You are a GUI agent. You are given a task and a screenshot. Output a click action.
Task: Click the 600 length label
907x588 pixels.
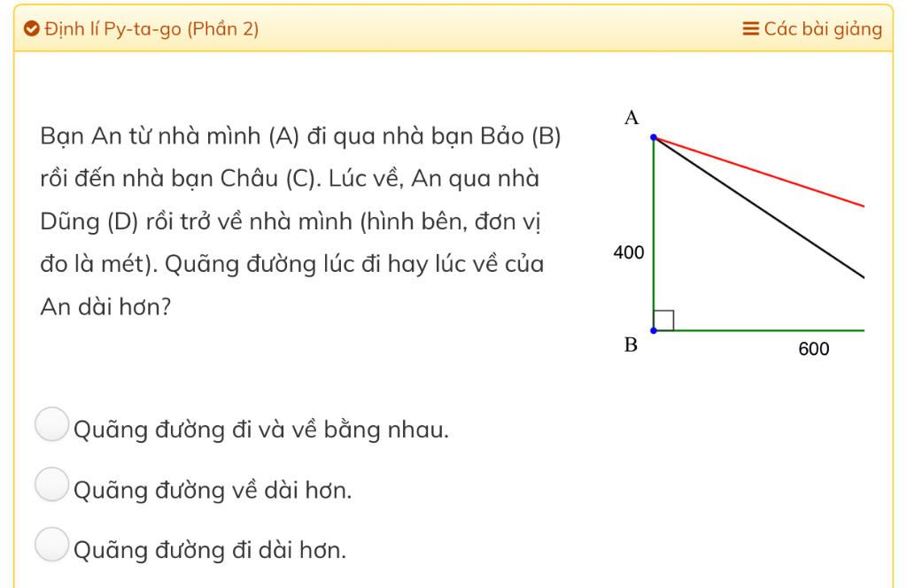[814, 349]
